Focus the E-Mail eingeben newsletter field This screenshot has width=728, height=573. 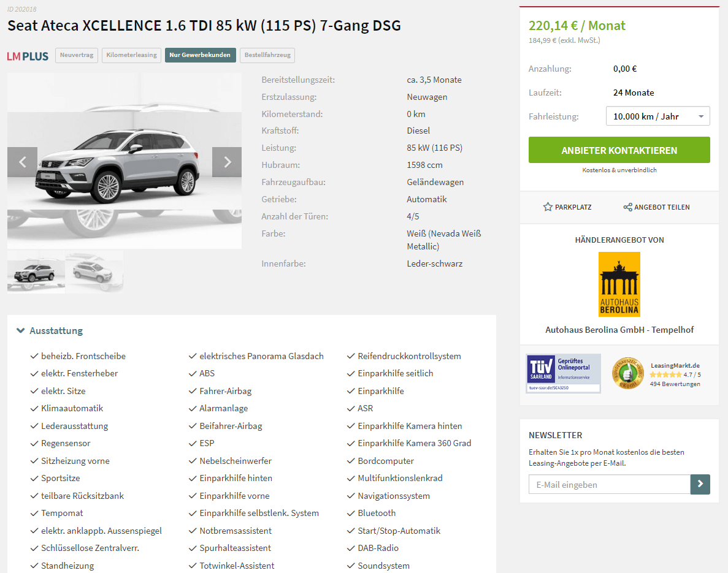coord(610,484)
